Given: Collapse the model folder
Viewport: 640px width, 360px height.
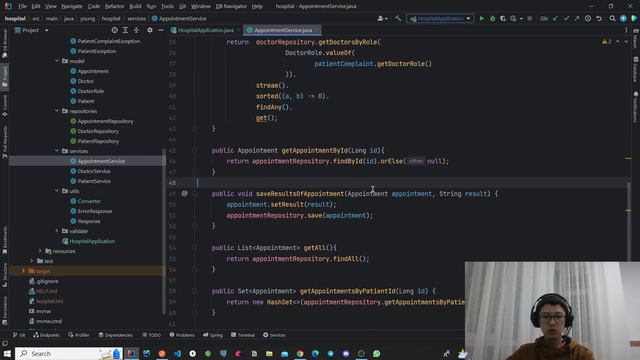Looking at the screenshot, I should coord(57,61).
